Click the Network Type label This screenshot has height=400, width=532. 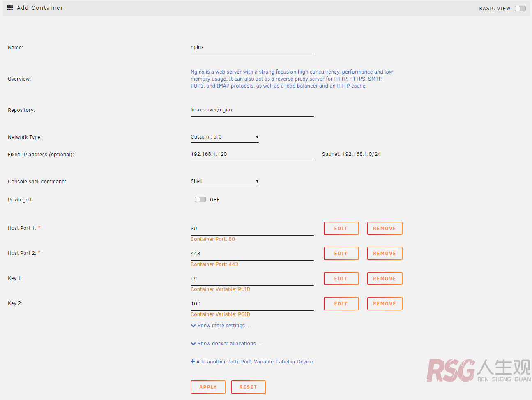(x=25, y=137)
